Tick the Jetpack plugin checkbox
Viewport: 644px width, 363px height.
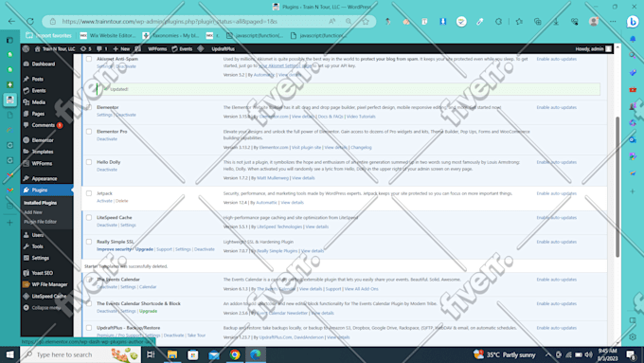89,193
